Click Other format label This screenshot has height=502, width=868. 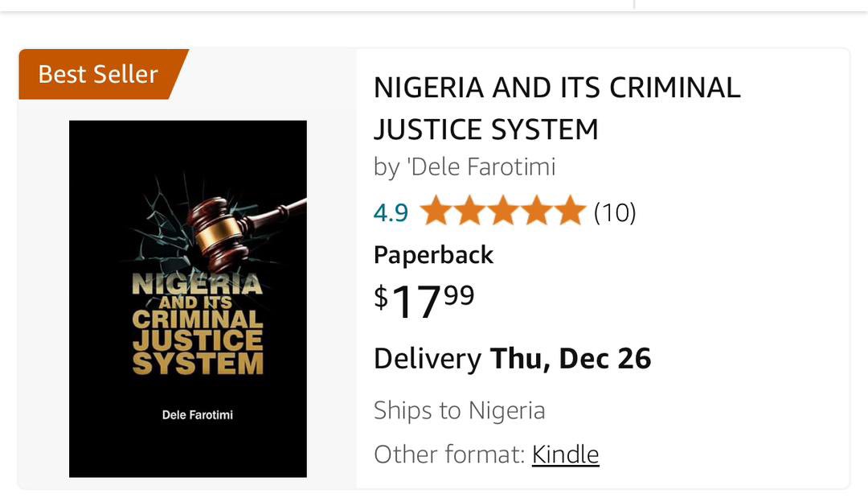[443, 454]
